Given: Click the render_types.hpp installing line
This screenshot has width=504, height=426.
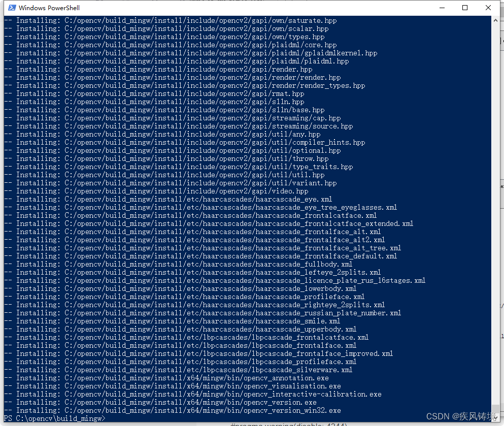Looking at the screenshot, I should (185, 85).
